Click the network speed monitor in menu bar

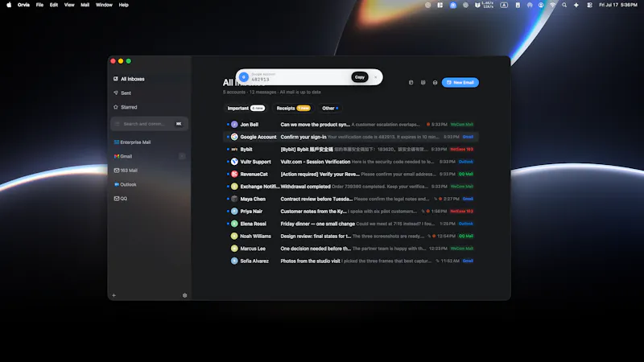pyautogui.click(x=485, y=5)
